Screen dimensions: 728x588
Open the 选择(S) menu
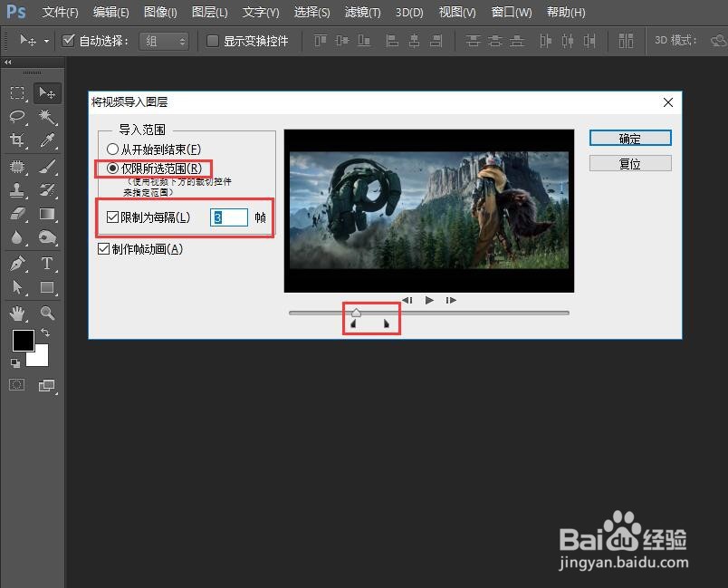pyautogui.click(x=312, y=12)
